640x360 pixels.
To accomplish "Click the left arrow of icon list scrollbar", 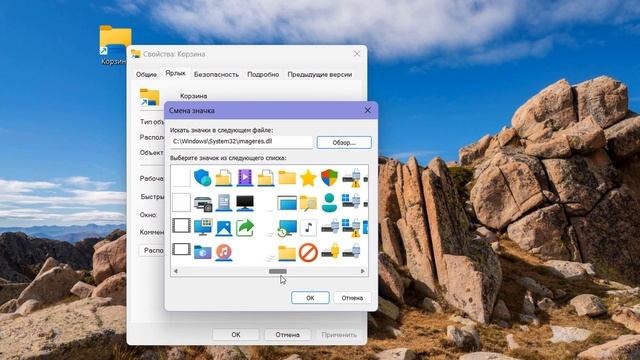I will 176,271.
